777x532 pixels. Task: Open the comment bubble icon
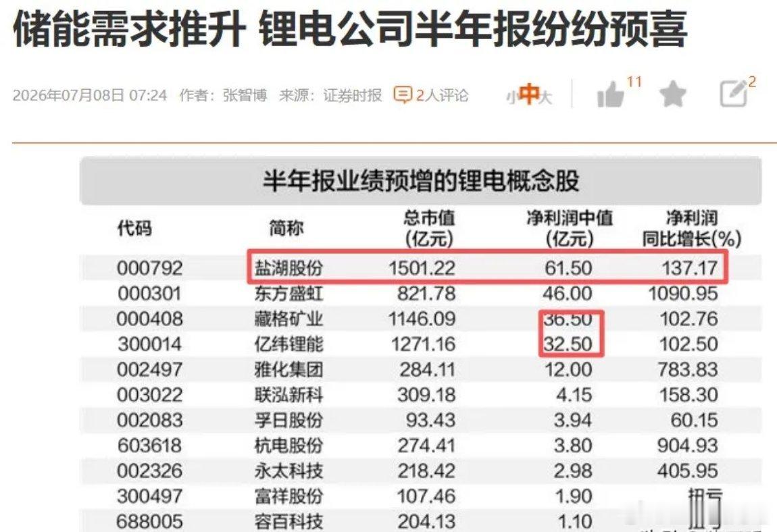[403, 95]
